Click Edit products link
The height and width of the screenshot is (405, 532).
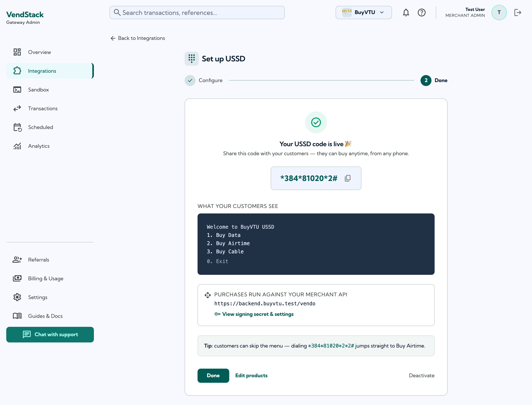click(251, 375)
